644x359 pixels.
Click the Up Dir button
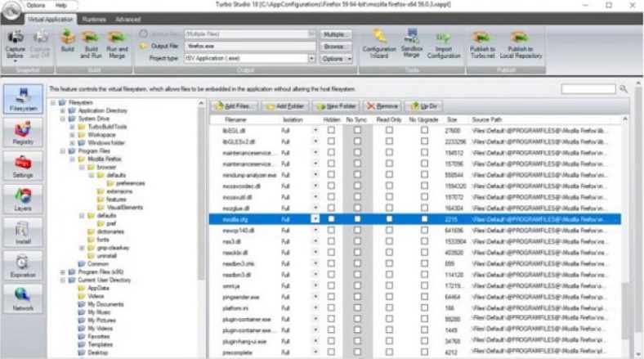click(424, 106)
